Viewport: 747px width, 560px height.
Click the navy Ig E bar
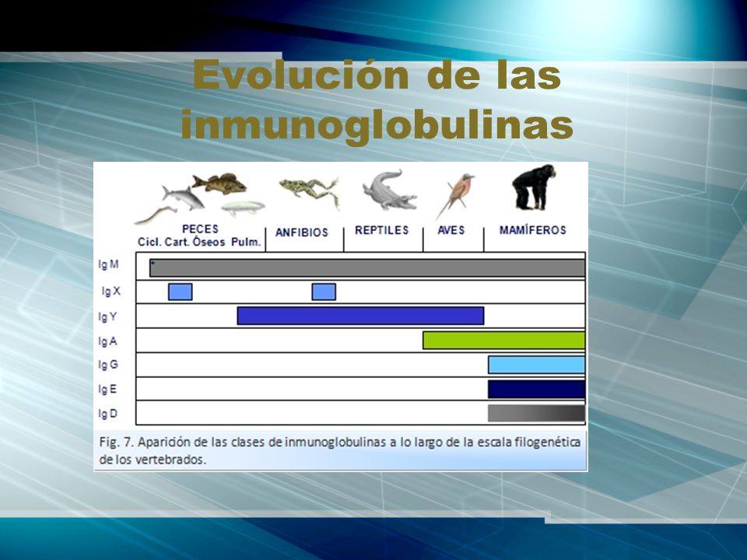[x=536, y=389]
